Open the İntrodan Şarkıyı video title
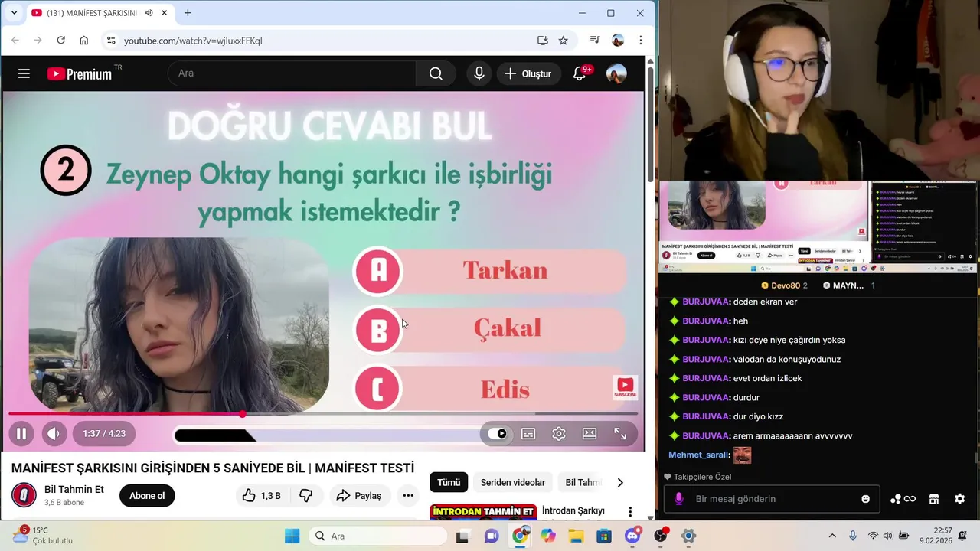Viewport: 980px width, 551px height. pyautogui.click(x=573, y=510)
